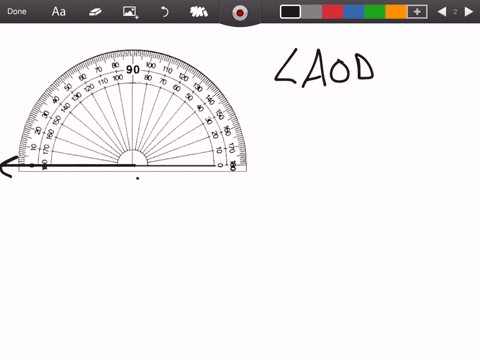Go to the previous page arrow

tap(442, 12)
